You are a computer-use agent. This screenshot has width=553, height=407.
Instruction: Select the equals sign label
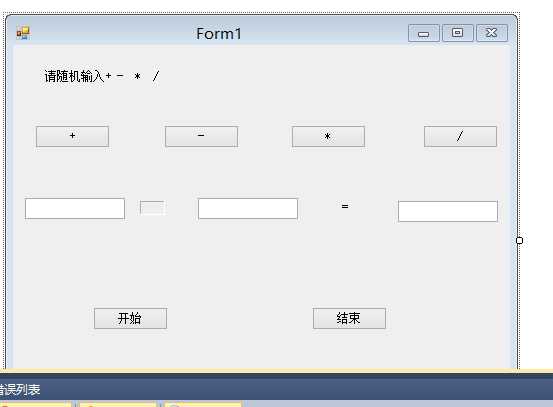click(x=345, y=206)
